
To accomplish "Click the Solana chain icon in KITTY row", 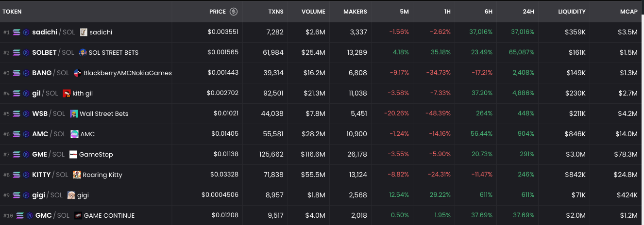I will click(x=17, y=175).
